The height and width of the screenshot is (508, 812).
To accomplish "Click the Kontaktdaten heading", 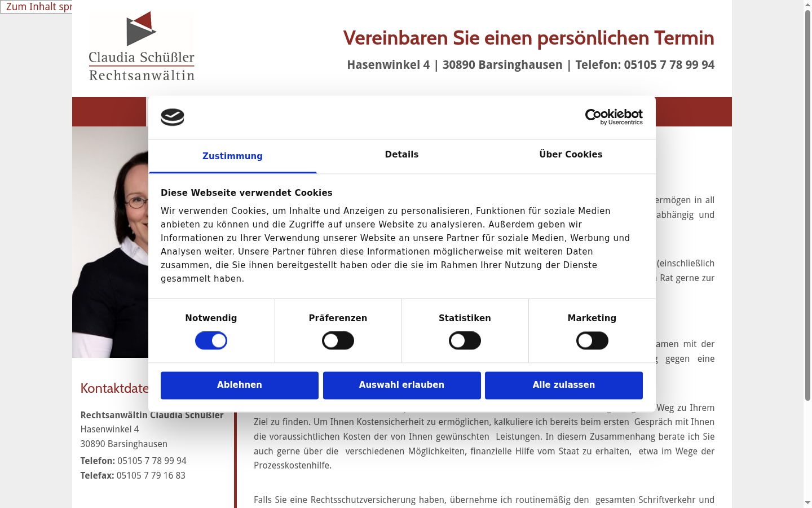I will (114, 388).
